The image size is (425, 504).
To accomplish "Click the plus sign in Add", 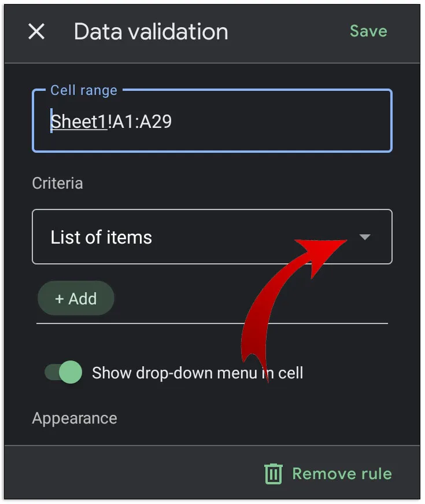I will click(60, 299).
